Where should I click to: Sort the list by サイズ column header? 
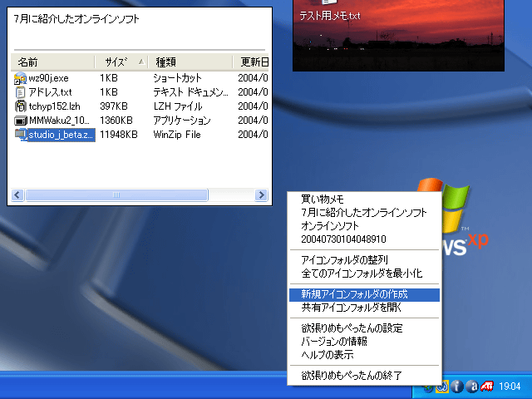point(121,62)
